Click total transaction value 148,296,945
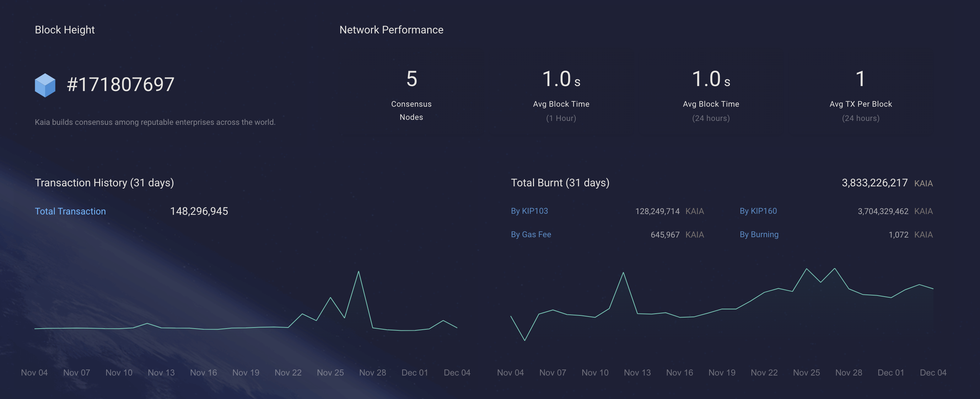980x399 pixels. 199,211
